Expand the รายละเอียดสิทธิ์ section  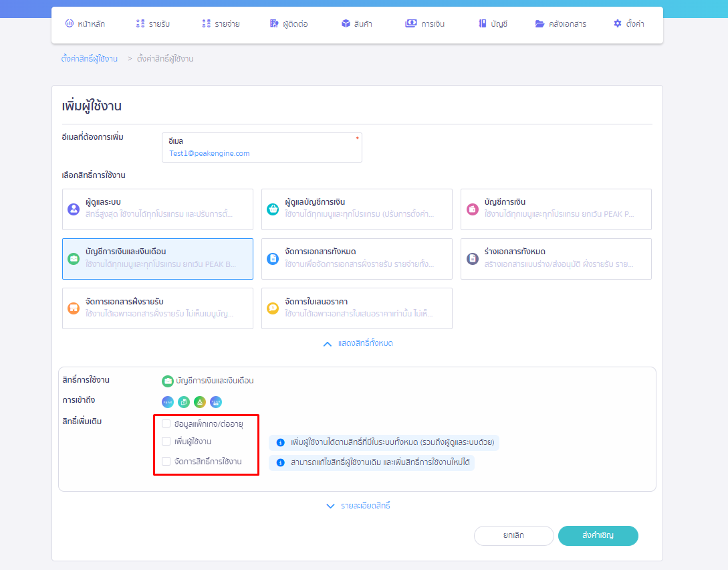click(358, 506)
